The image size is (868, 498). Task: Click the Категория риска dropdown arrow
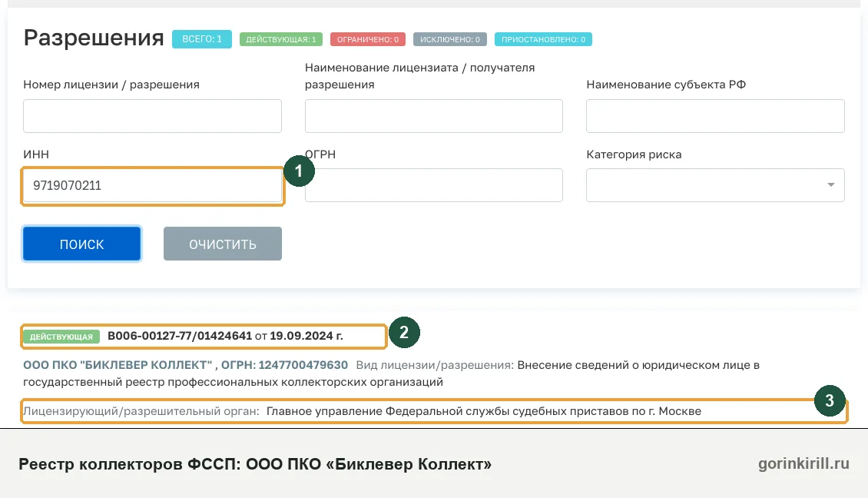pos(830,185)
